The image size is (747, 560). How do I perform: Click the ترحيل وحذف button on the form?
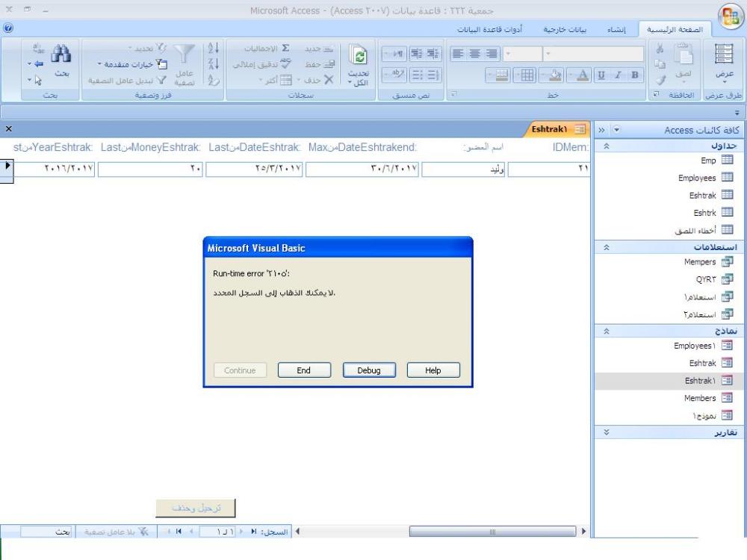(x=196, y=508)
